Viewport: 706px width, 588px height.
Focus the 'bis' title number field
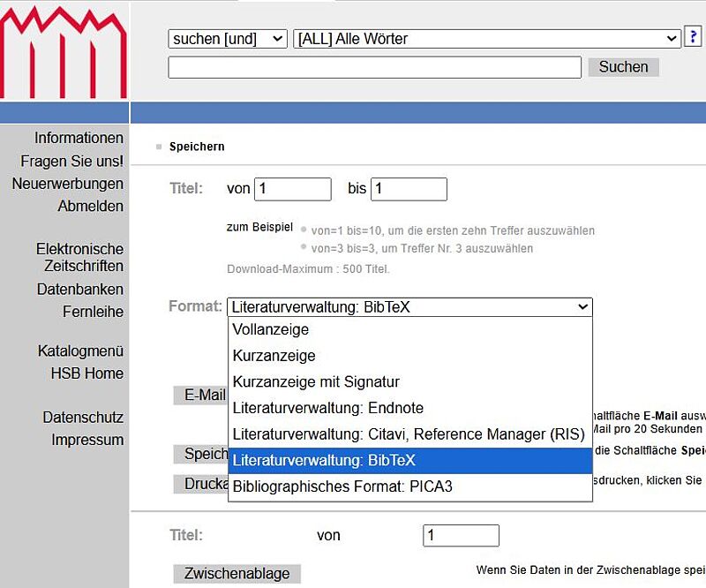click(x=409, y=189)
